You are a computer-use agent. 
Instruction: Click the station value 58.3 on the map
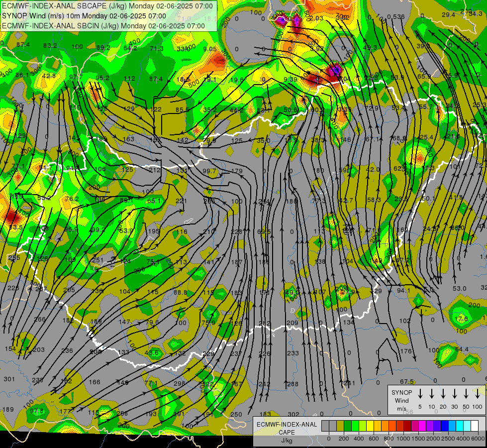click(374, 200)
